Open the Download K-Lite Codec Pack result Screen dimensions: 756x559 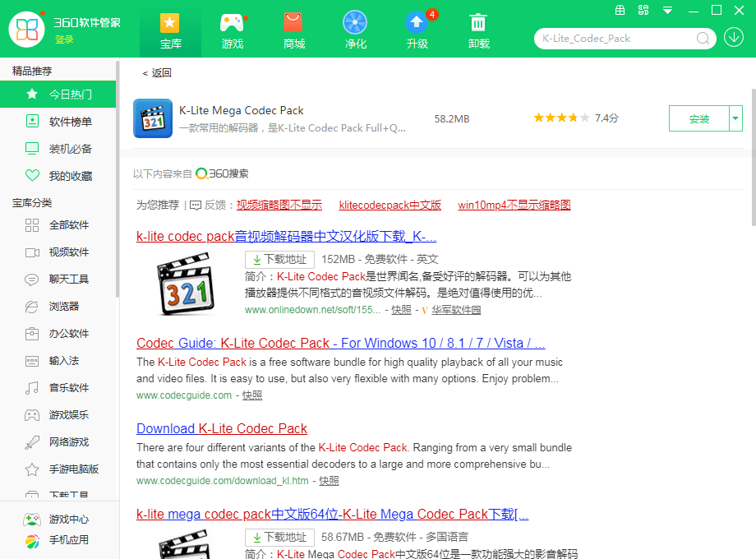pyautogui.click(x=222, y=428)
